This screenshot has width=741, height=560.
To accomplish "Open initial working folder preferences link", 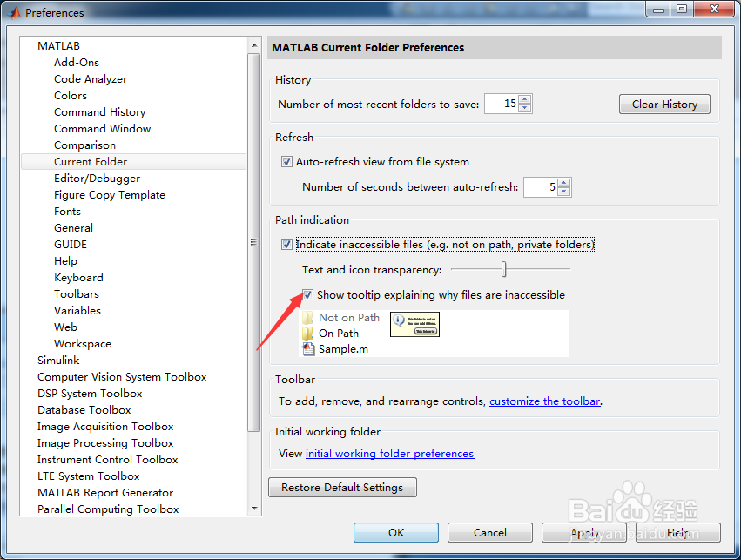I will point(389,453).
